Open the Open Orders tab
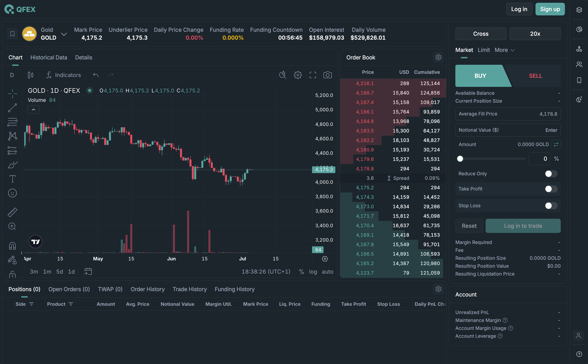The width and height of the screenshot is (588, 364). click(x=69, y=289)
